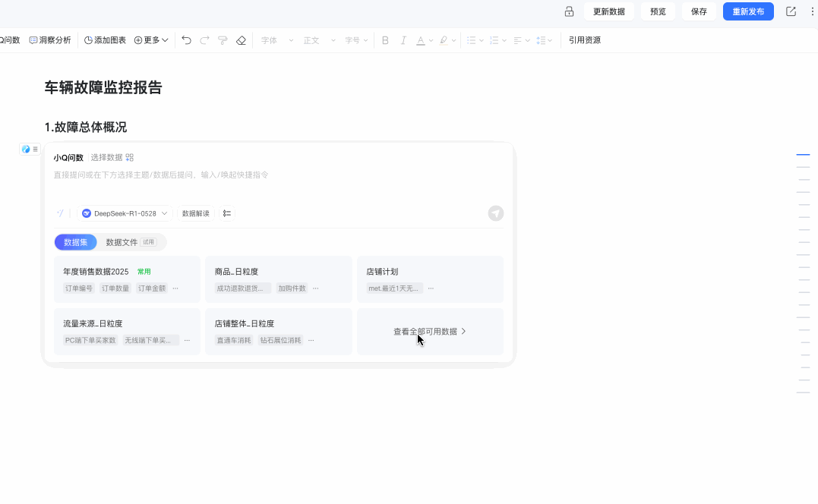
Task: Click the eraser clear-format icon
Action: tap(241, 40)
